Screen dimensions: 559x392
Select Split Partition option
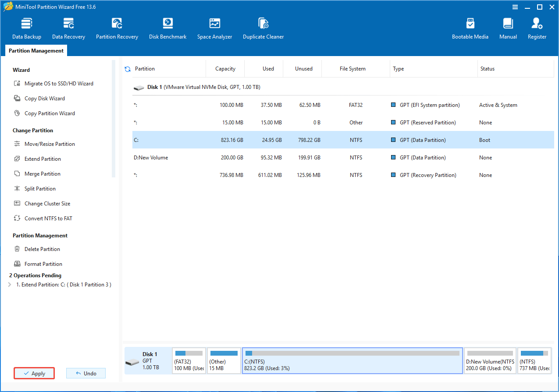35,189
